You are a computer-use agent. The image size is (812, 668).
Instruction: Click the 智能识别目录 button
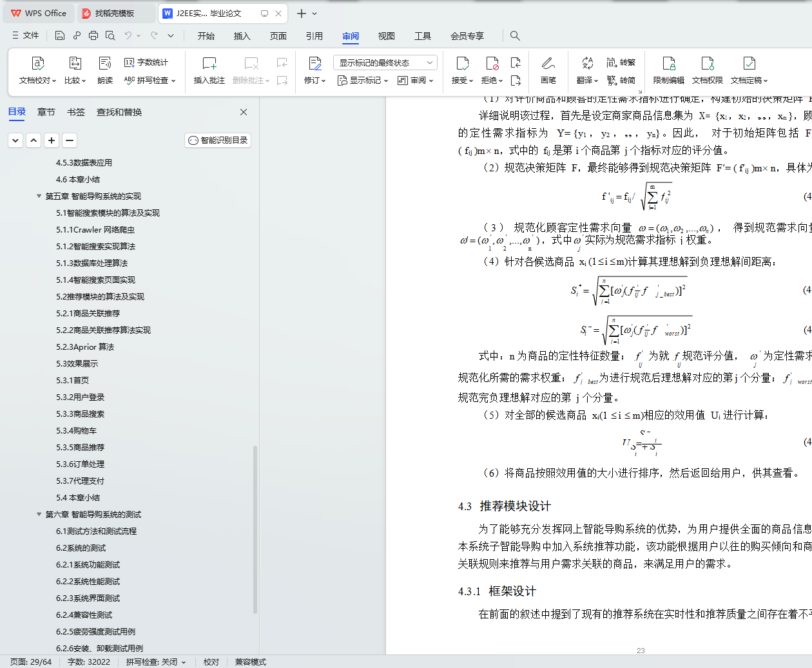218,140
